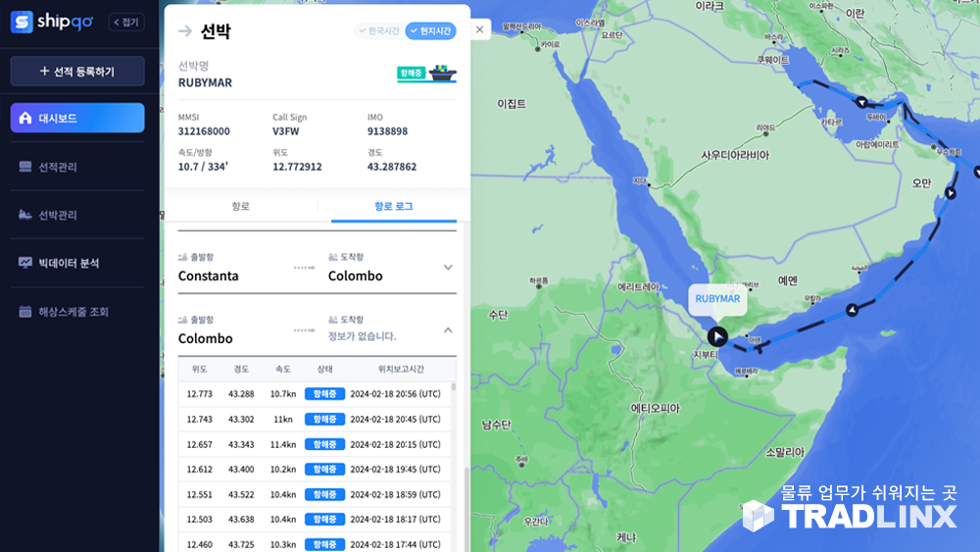
Task: Click the 출발항 icon above Colombo departure
Action: click(x=182, y=320)
